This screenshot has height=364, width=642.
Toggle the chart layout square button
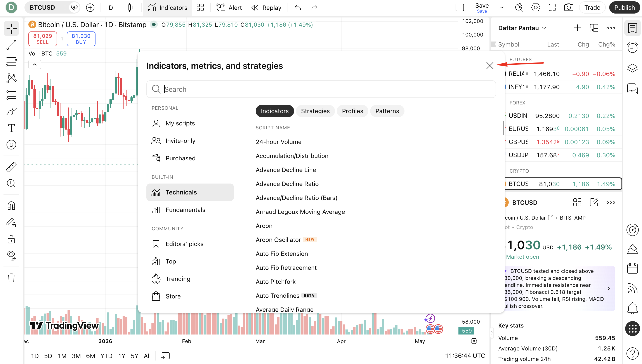(460, 7)
